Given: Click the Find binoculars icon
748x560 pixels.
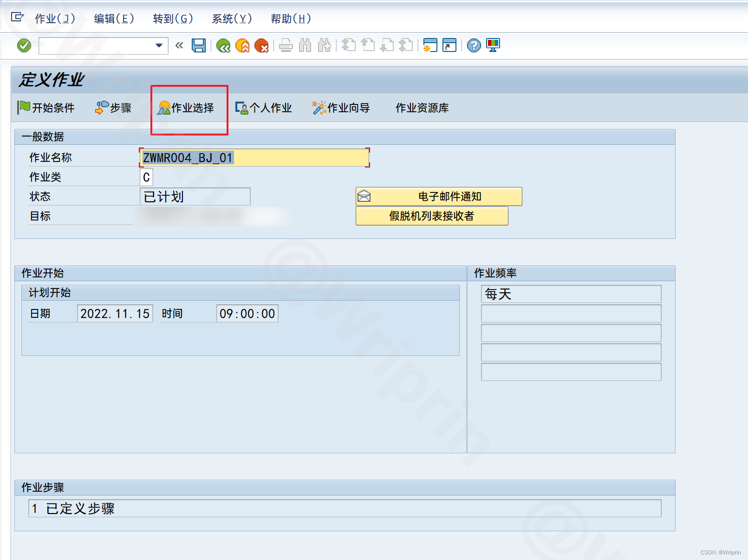Looking at the screenshot, I should [x=305, y=45].
